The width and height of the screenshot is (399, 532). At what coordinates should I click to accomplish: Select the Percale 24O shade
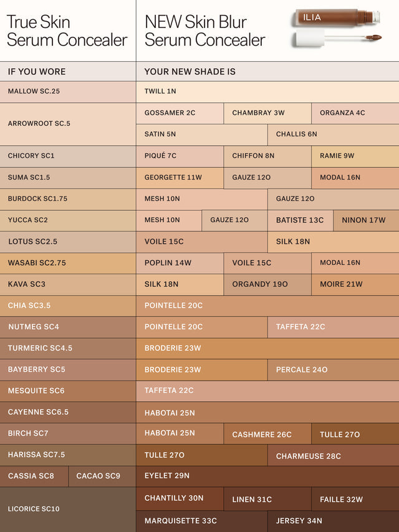point(334,370)
